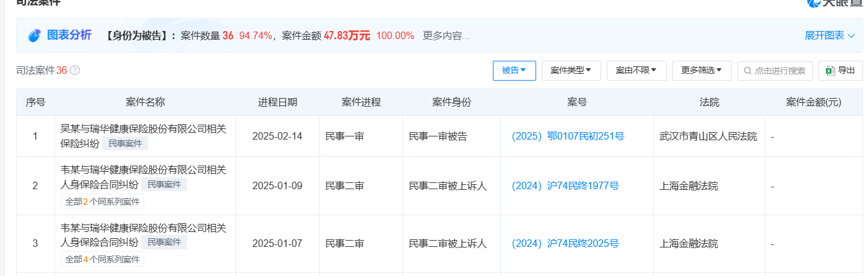Open the 被告 identity filter dropdown
The width and height of the screenshot is (868, 276).
click(514, 71)
